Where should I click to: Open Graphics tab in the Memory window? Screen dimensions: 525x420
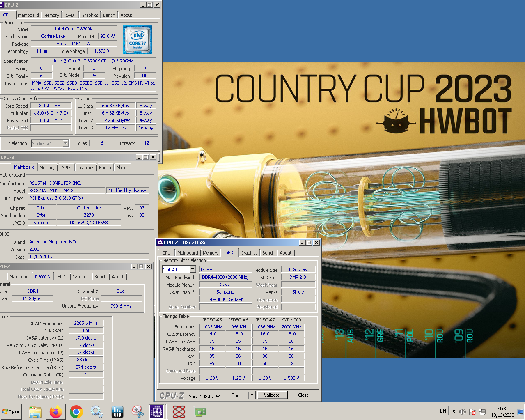(x=81, y=277)
